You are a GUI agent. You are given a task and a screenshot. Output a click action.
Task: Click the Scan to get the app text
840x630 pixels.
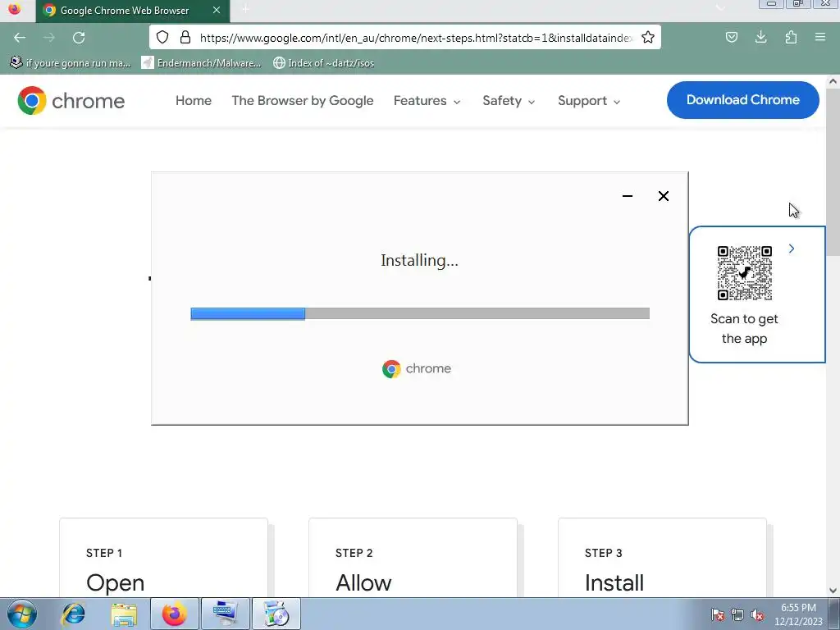tap(744, 328)
